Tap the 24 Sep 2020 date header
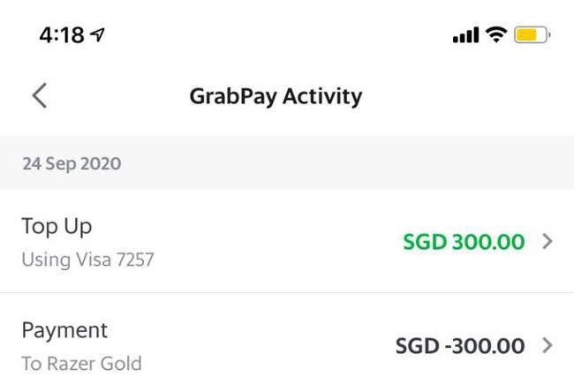Image resolution: width=574 pixels, height=392 pixels. pyautogui.click(x=72, y=163)
